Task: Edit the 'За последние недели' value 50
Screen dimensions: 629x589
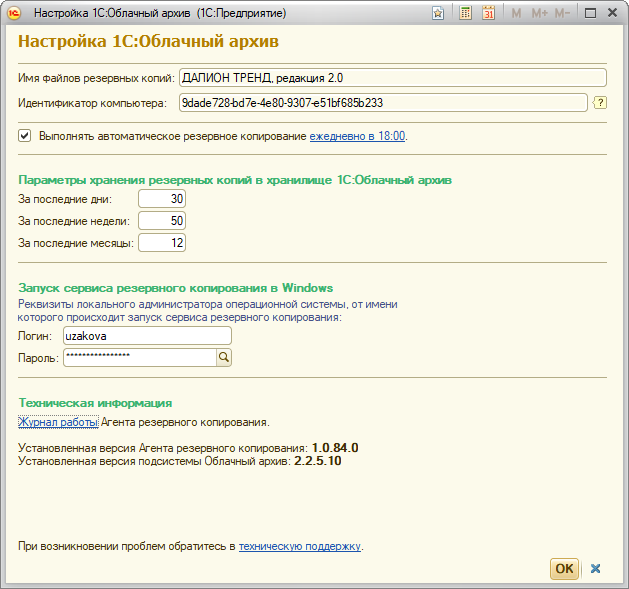Action: (x=162, y=221)
